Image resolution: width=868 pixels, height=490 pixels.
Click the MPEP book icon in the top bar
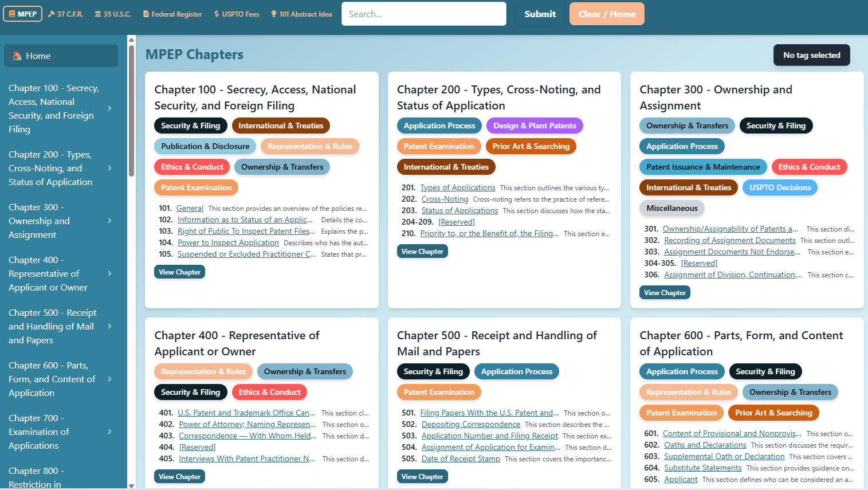point(12,14)
